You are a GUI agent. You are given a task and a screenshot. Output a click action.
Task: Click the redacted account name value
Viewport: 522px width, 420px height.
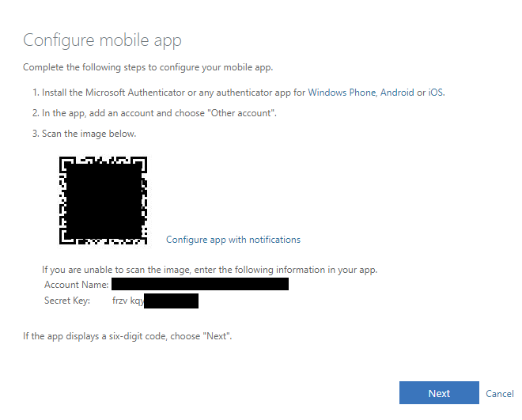click(200, 284)
